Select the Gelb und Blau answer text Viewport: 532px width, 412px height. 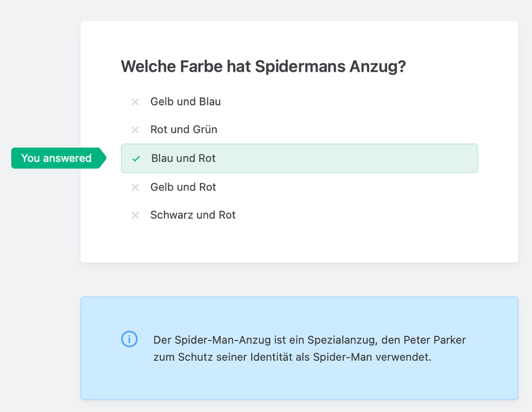point(185,102)
